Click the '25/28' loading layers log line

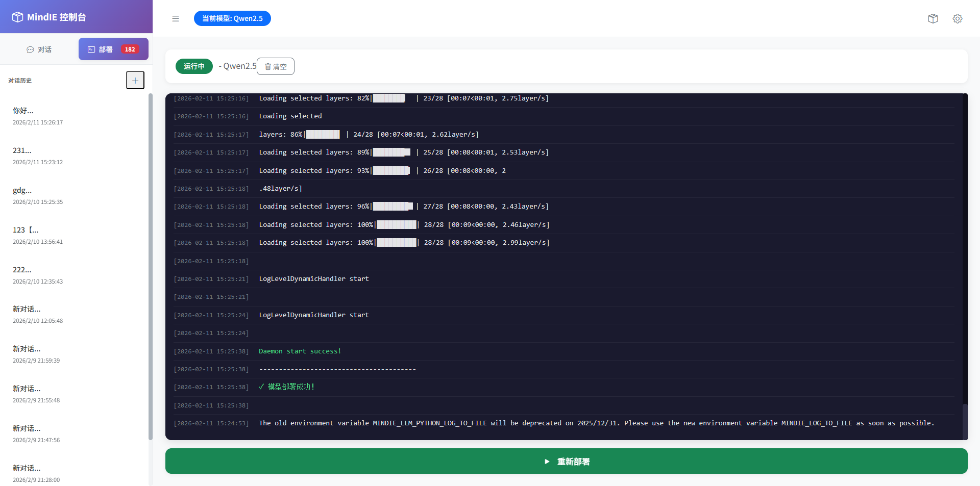click(563, 152)
